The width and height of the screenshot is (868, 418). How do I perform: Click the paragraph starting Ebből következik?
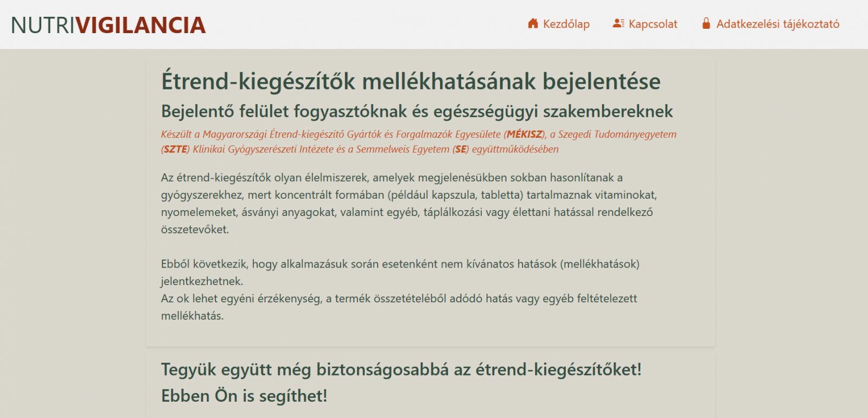[400, 264]
